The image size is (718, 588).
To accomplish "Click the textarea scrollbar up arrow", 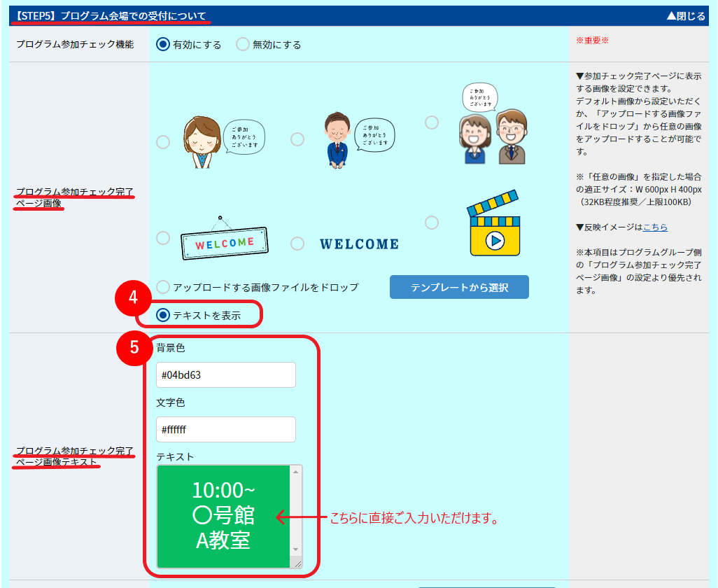I will (296, 472).
